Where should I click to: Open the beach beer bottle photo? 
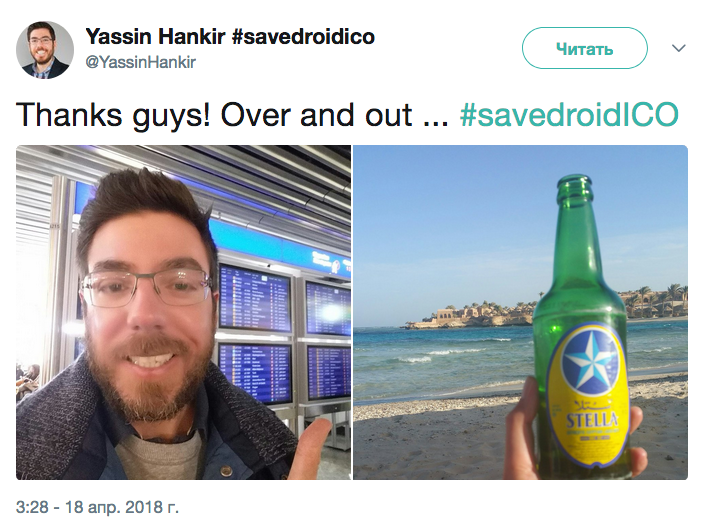click(521, 312)
